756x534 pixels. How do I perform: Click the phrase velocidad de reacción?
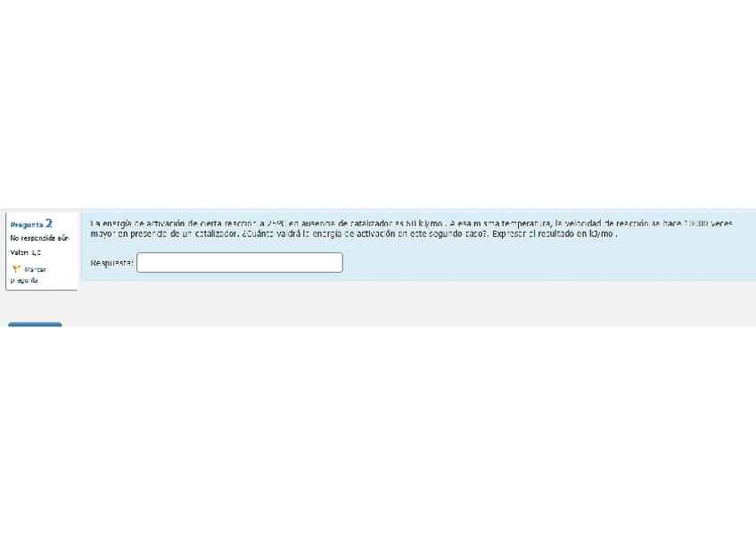tap(606, 223)
